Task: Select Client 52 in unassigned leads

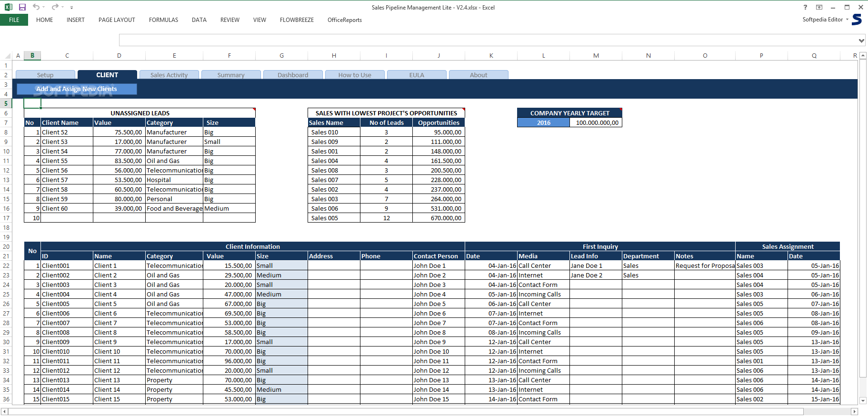Action: pyautogui.click(x=67, y=132)
